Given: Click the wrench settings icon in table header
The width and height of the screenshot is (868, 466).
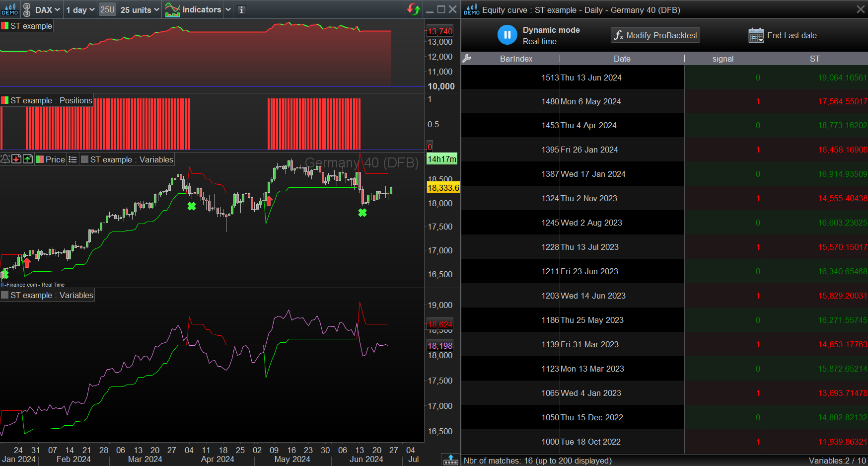Looking at the screenshot, I should 466,59.
